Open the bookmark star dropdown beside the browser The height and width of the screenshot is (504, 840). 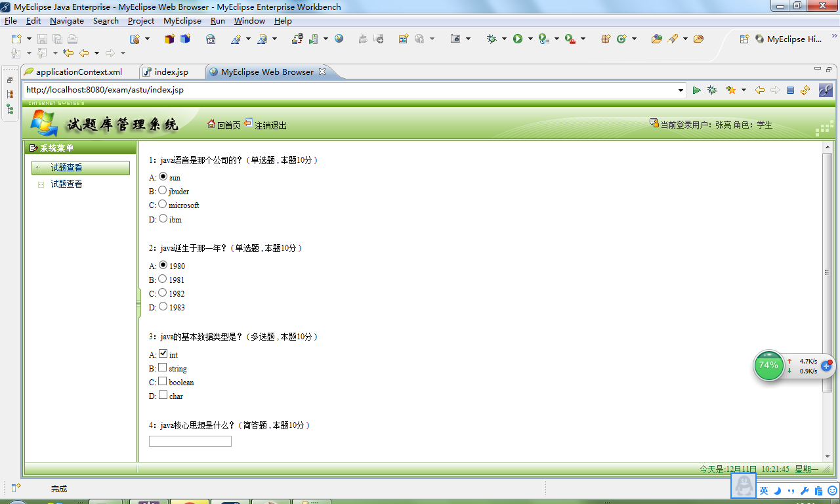click(743, 90)
